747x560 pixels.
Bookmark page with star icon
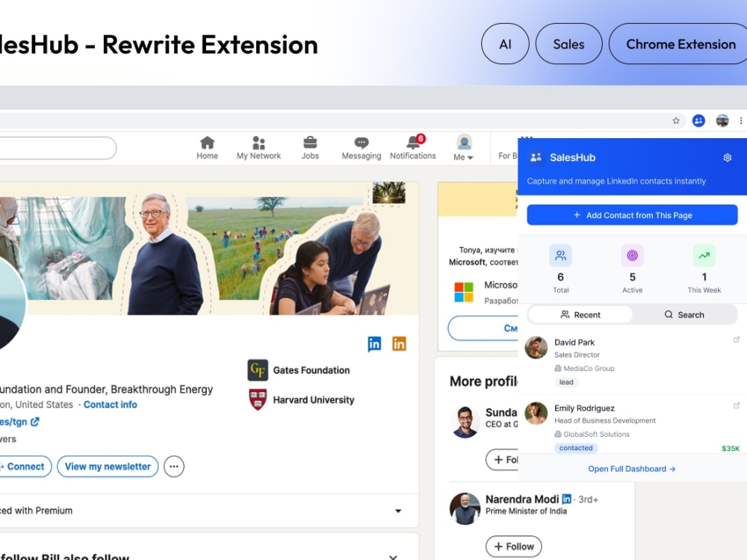pos(675,120)
